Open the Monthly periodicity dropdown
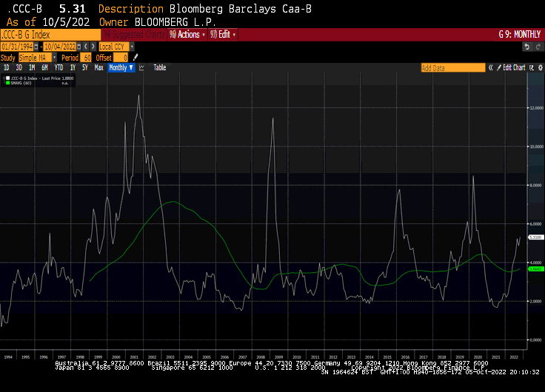 (x=121, y=68)
